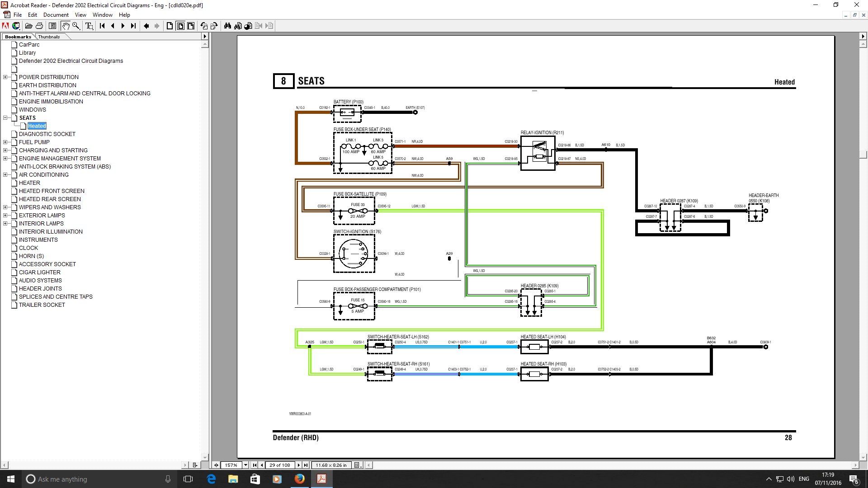Set Fit in Window page view

180,26
